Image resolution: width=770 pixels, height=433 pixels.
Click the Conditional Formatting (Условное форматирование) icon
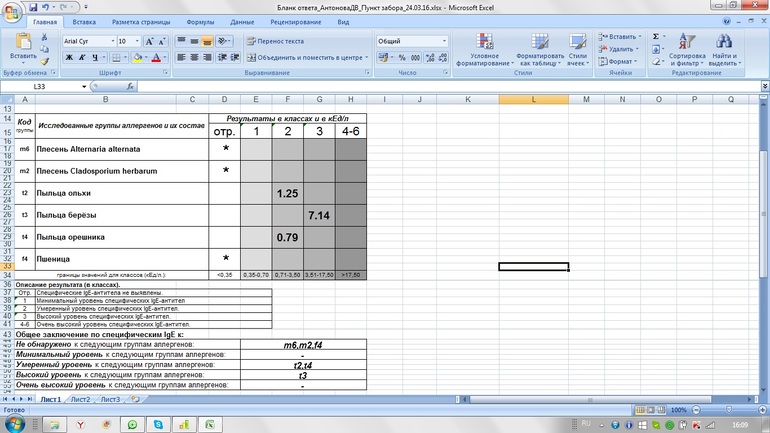coord(484,42)
